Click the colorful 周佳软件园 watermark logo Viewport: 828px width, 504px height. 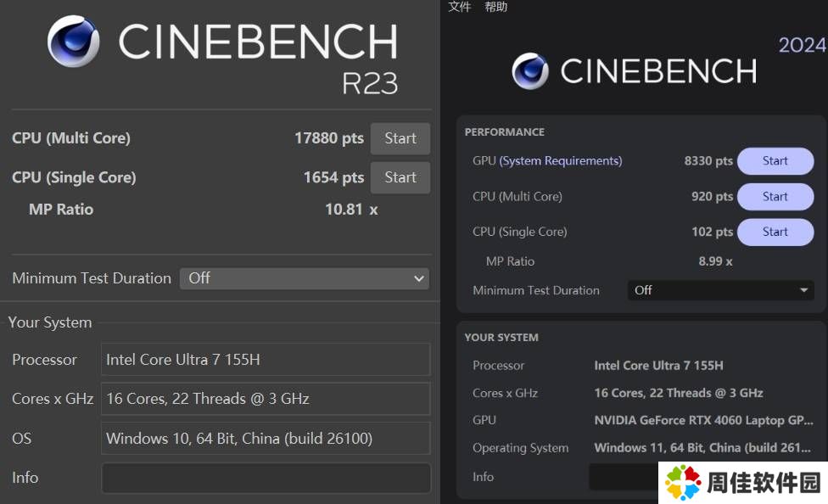(x=682, y=483)
